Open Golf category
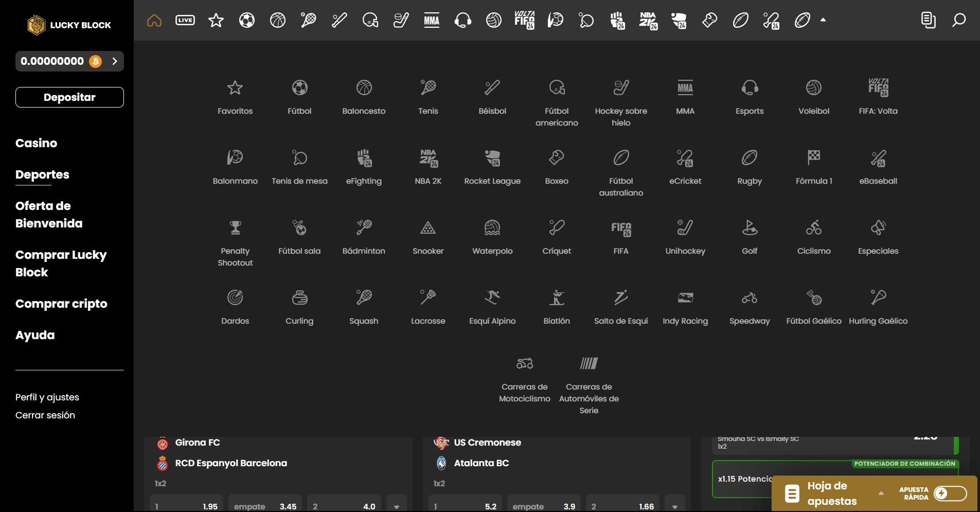This screenshot has height=512, width=980. 750,237
